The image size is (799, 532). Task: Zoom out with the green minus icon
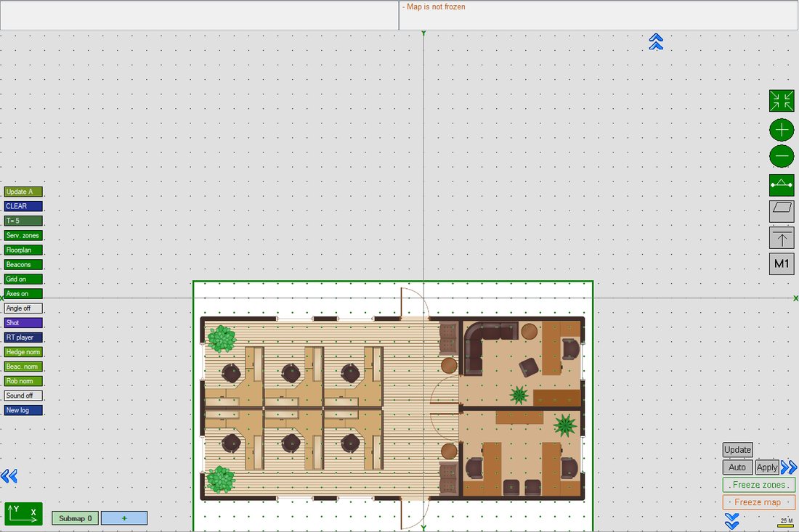(x=781, y=156)
